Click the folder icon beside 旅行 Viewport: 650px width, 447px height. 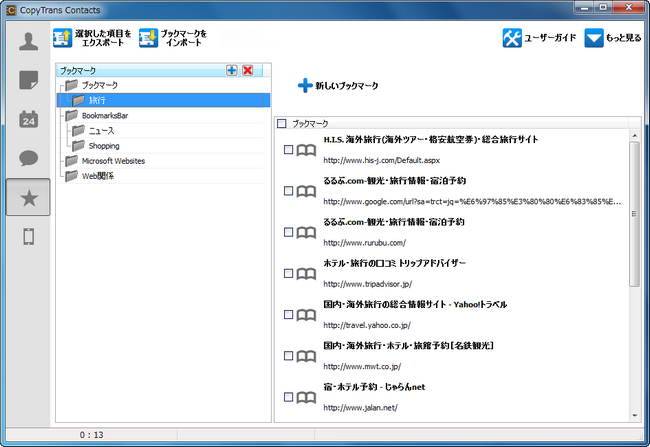[x=78, y=100]
